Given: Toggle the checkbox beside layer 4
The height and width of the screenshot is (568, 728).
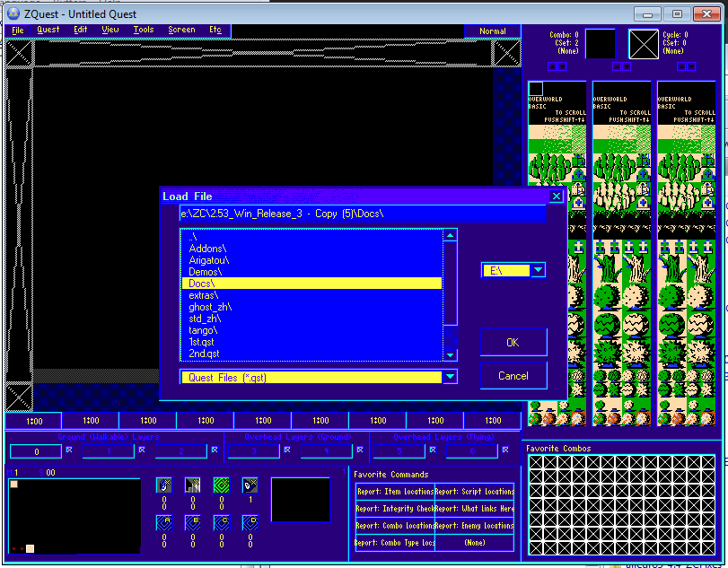Looking at the screenshot, I should click(x=360, y=450).
